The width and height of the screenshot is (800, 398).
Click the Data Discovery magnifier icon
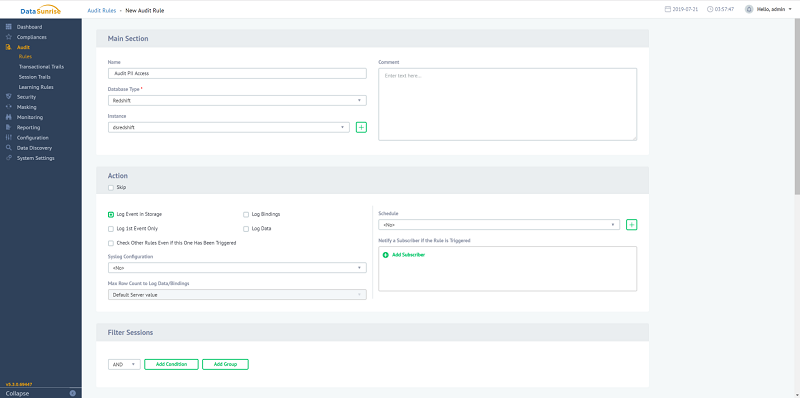[x=8, y=147]
